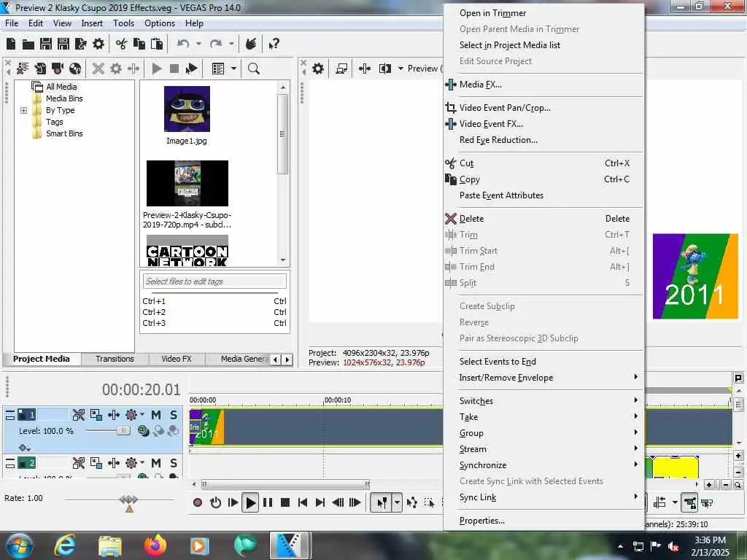Switch to the Transitions tab
Image resolution: width=747 pixels, height=560 pixels.
(x=115, y=359)
